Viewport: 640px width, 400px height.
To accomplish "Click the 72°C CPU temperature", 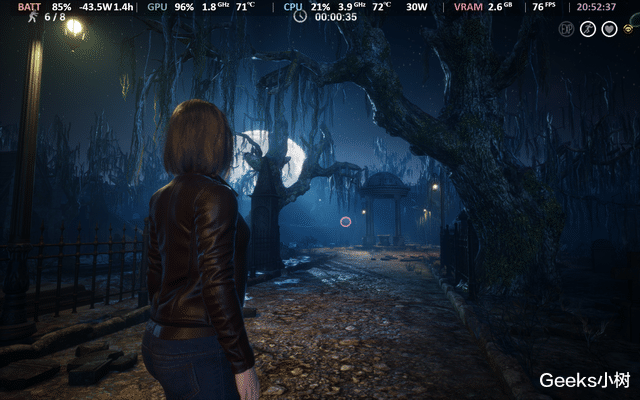I will coord(382,7).
